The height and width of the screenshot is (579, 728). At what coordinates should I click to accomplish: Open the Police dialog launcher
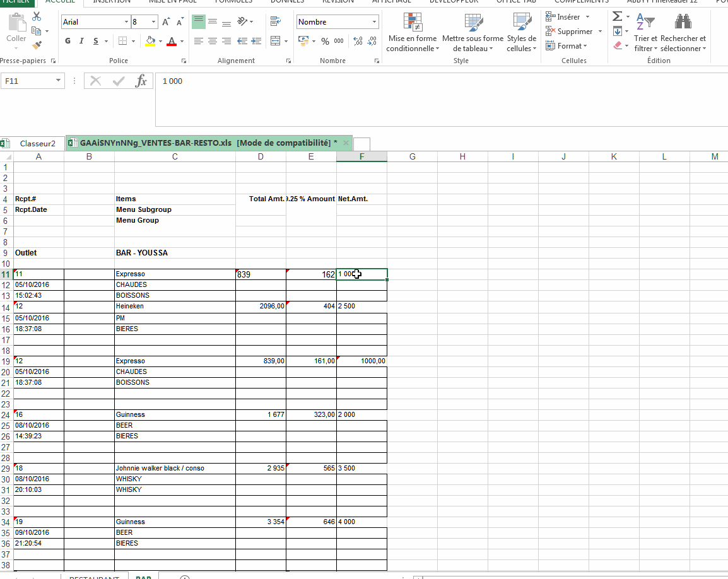point(184,61)
